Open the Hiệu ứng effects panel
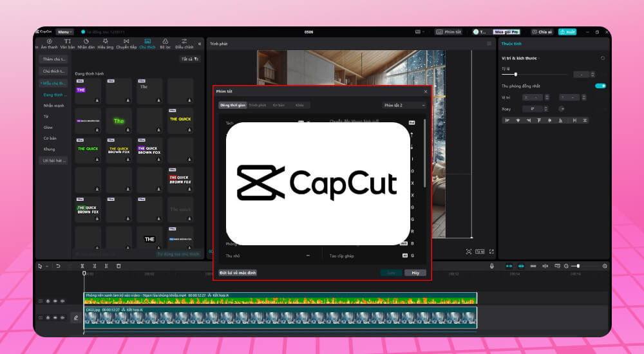This screenshot has height=354, width=644. 106,44
